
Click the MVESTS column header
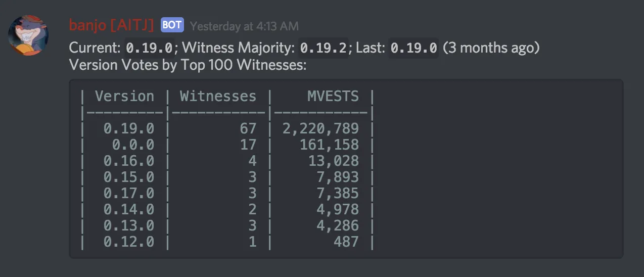(x=333, y=96)
